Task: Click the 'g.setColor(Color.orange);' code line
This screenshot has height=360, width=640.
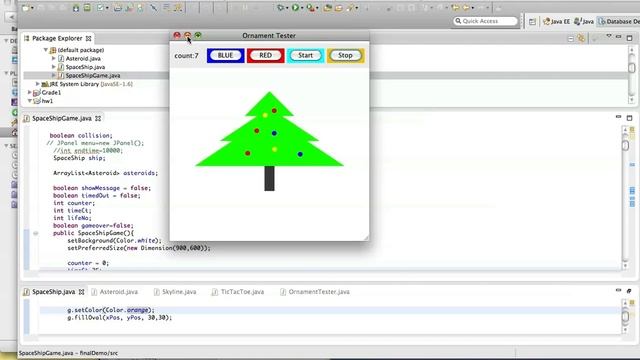Action: (111, 310)
